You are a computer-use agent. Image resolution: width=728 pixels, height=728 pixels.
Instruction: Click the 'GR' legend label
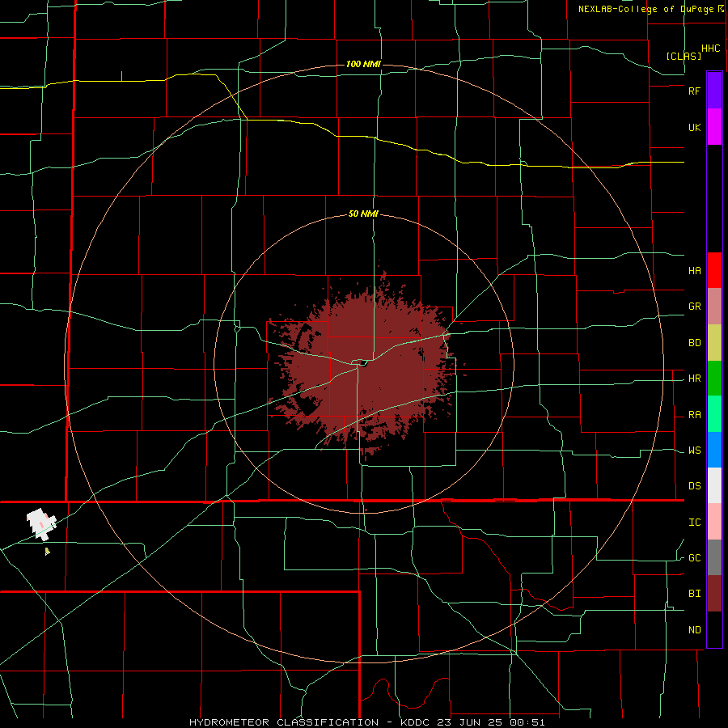click(x=695, y=307)
